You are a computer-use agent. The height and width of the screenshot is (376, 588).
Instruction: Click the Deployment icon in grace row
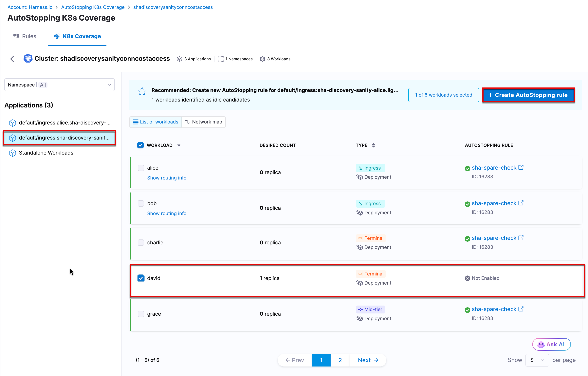tap(359, 319)
